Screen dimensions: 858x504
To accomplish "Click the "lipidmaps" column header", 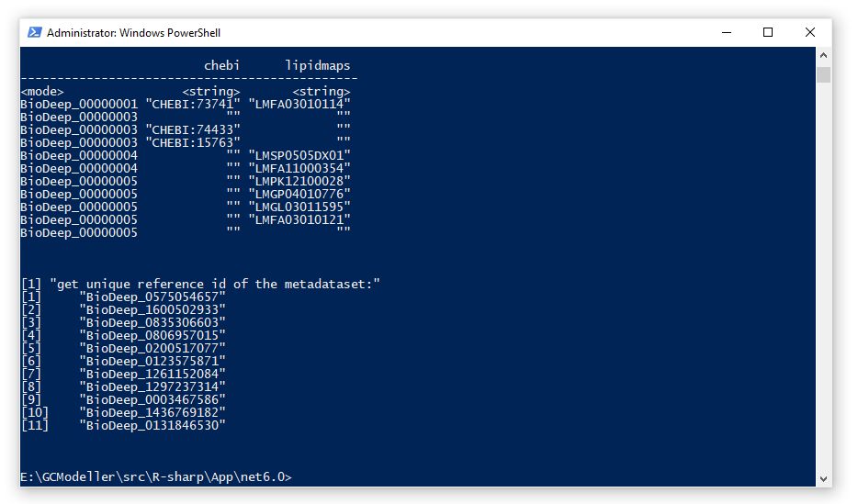I will point(318,65).
